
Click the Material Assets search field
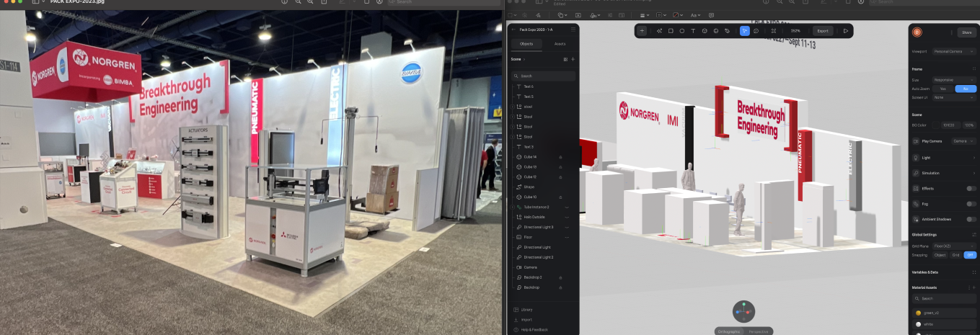coord(945,298)
